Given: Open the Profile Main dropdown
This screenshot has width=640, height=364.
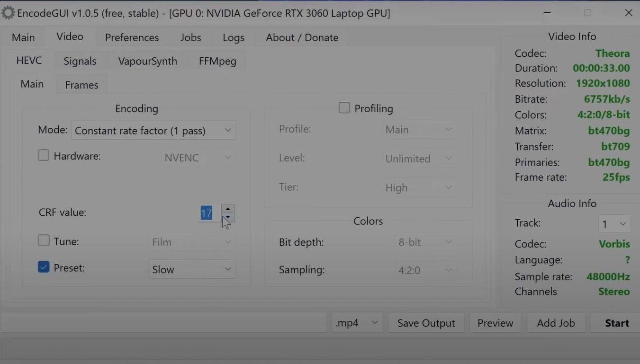Looking at the screenshot, I should pos(419,130).
